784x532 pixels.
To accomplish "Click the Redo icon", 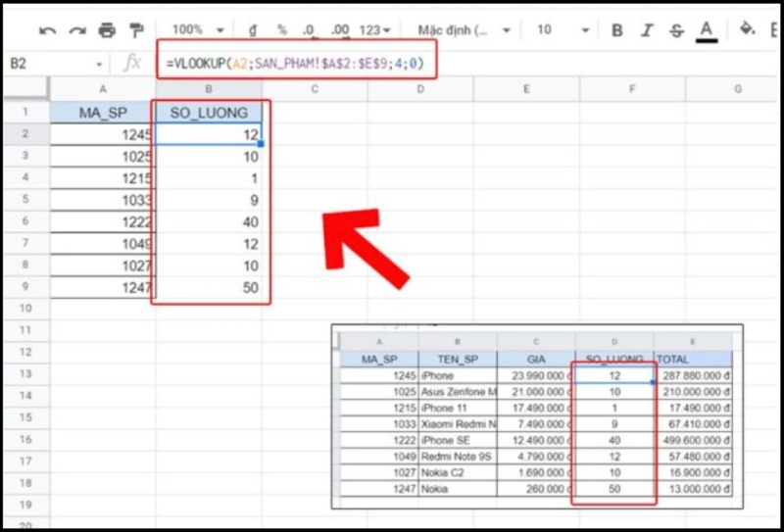I will (x=77, y=31).
